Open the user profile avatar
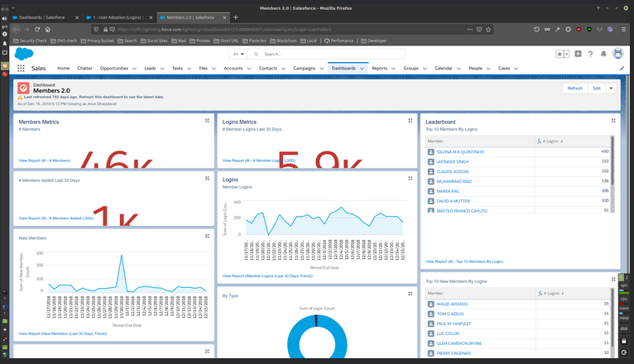 point(617,54)
